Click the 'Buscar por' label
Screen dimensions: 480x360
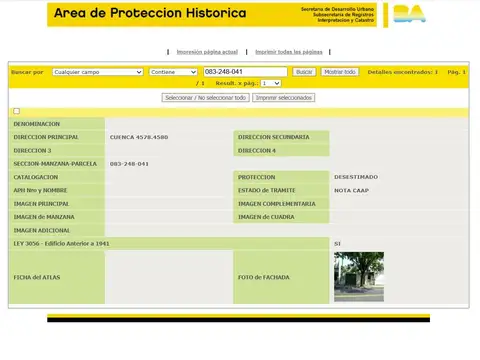point(27,72)
